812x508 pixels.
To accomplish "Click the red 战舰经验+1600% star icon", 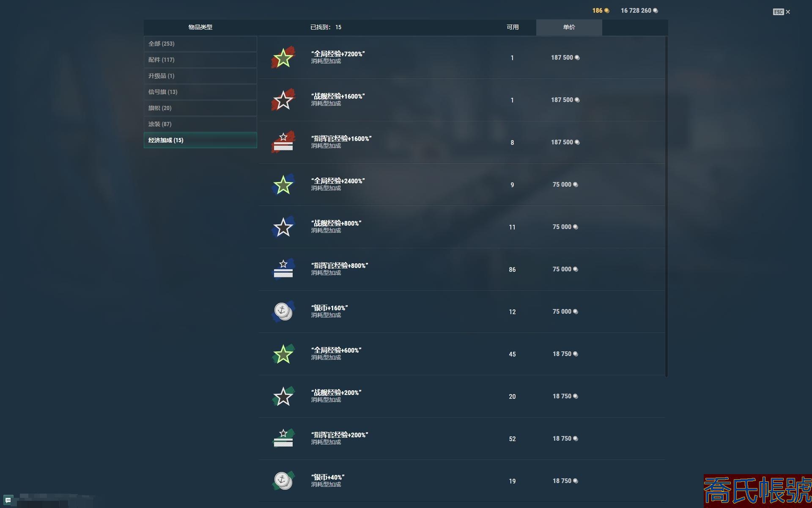I will coord(283,100).
